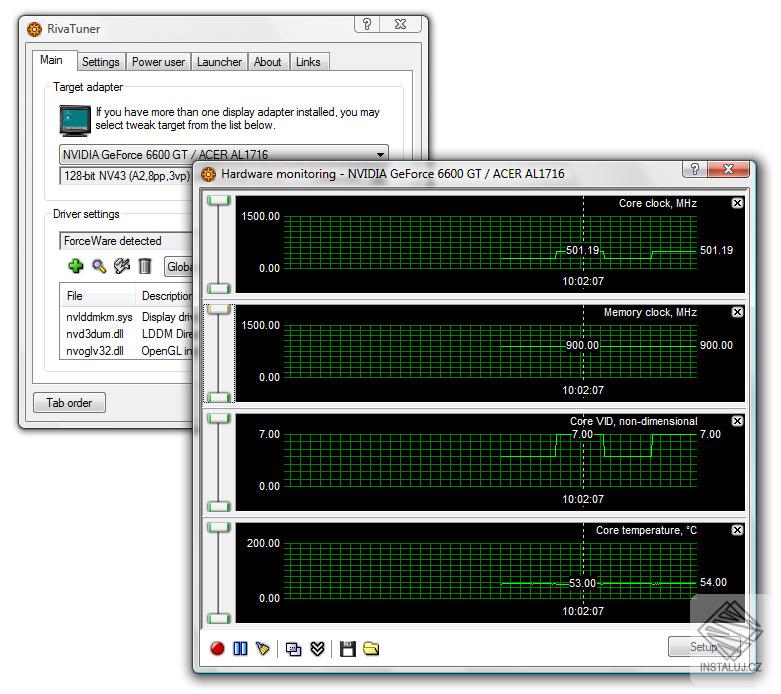
Task: Click the ForceWare detected field
Action: click(126, 241)
